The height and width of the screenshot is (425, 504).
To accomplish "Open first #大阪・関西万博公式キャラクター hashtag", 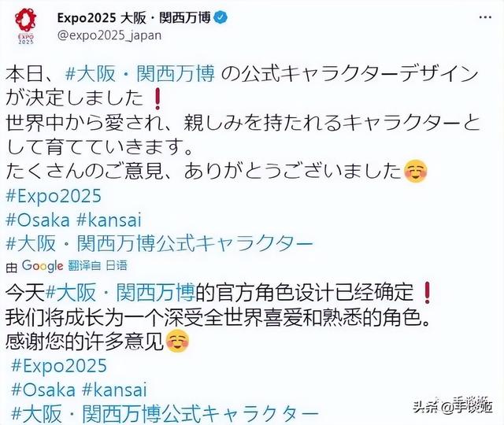I will tap(159, 243).
